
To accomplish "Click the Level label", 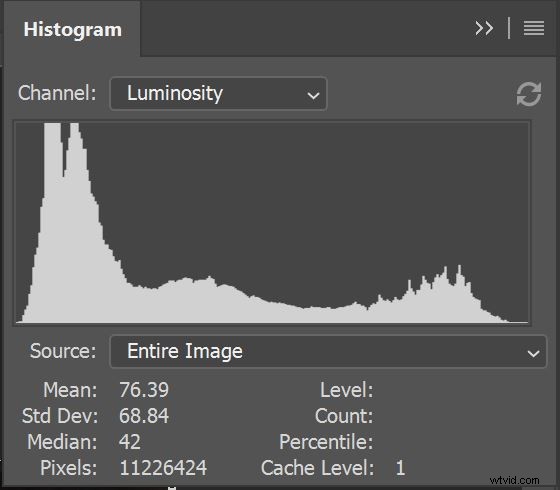I will [x=346, y=390].
